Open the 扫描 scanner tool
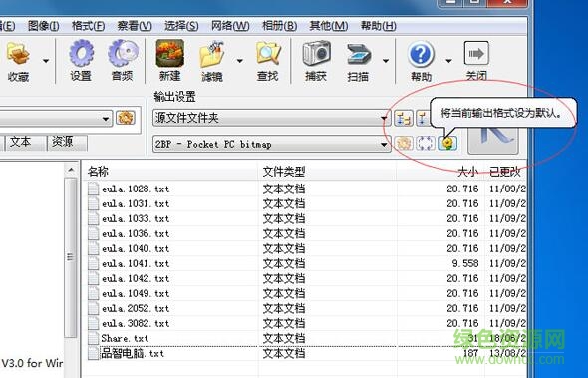 click(x=358, y=62)
